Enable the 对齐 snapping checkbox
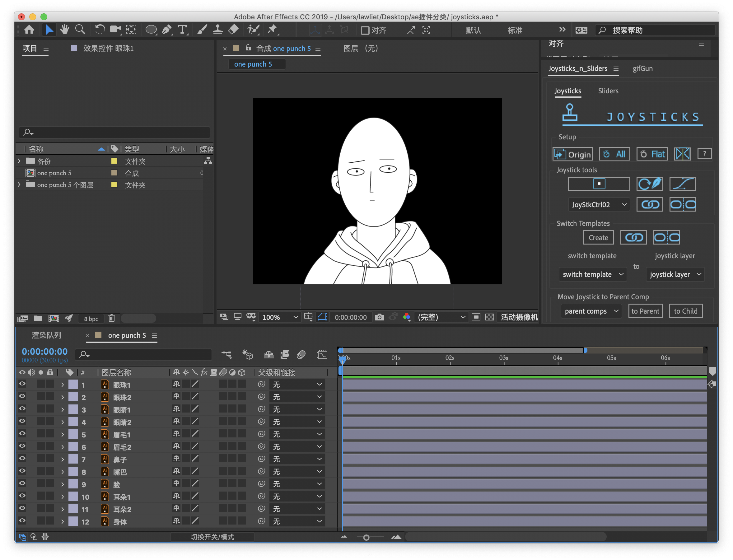 [365, 30]
